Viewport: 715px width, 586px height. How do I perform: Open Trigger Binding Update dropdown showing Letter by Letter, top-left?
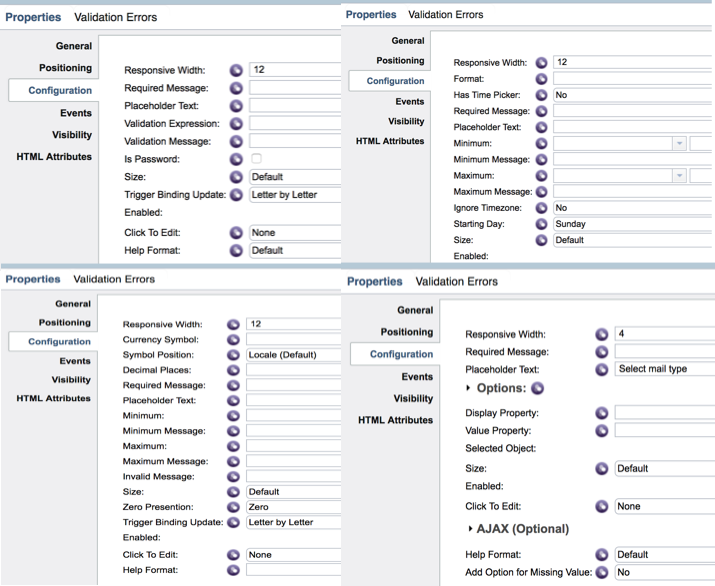point(295,195)
